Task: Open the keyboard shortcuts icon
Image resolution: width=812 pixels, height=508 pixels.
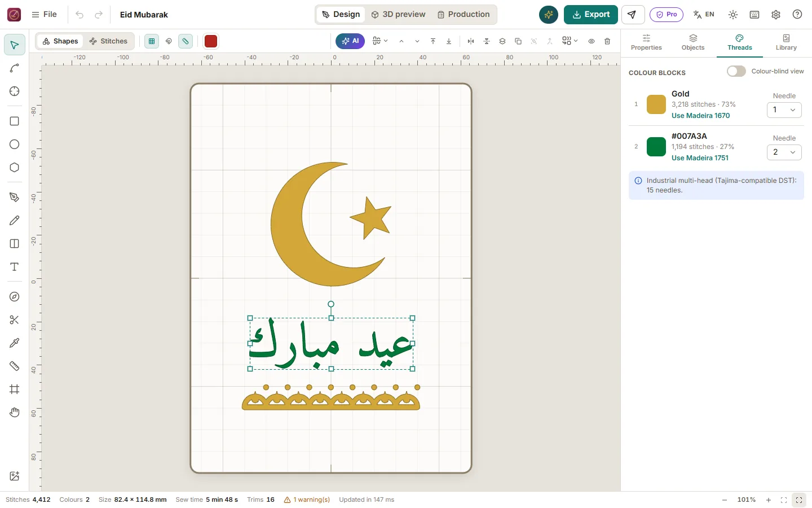Action: pos(754,15)
